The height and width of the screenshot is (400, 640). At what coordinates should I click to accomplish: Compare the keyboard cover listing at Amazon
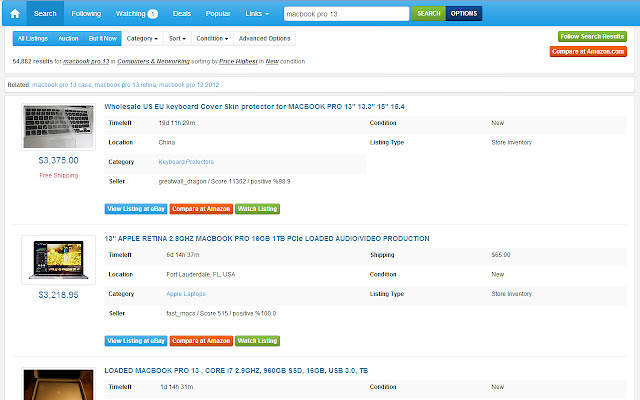click(201, 209)
